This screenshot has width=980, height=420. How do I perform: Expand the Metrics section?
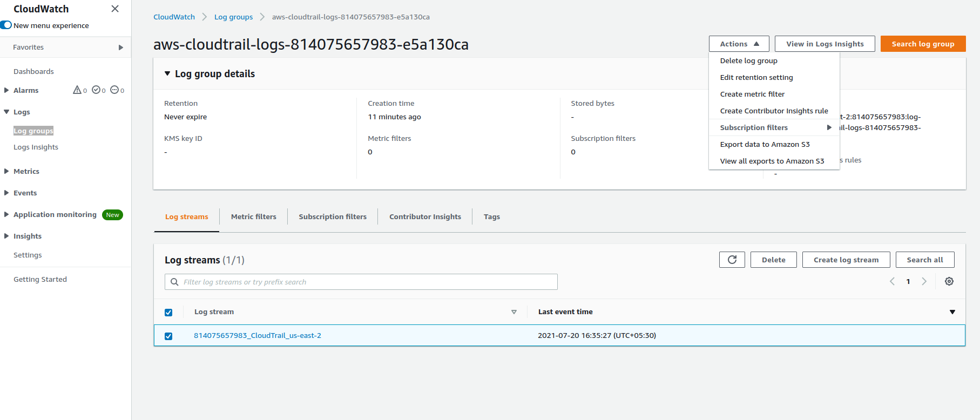[x=6, y=171]
